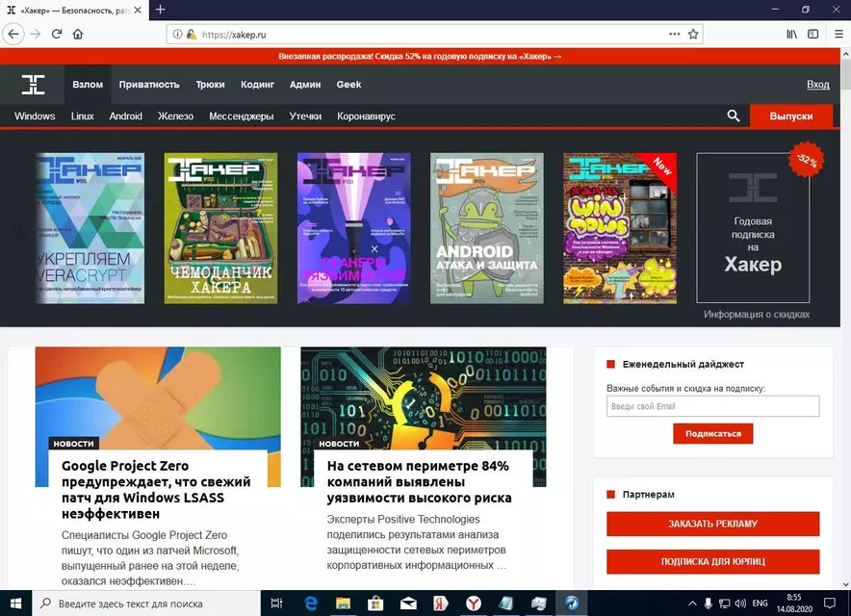Click Информация о скидках link
This screenshot has height=616, width=851.
(757, 314)
